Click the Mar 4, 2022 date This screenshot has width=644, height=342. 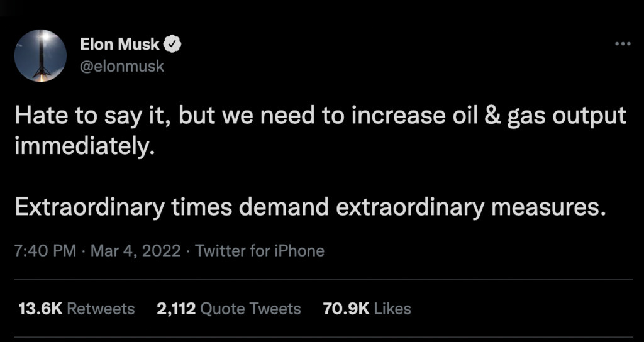135,251
